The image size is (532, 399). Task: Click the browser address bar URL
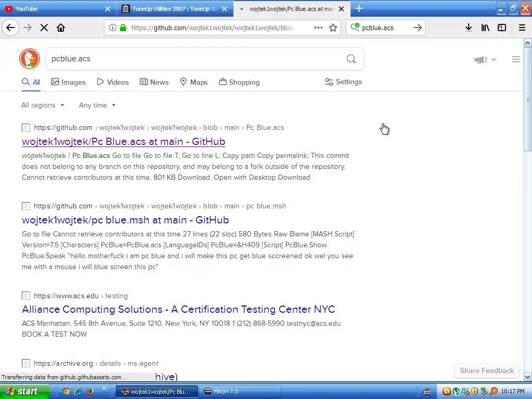212,28
